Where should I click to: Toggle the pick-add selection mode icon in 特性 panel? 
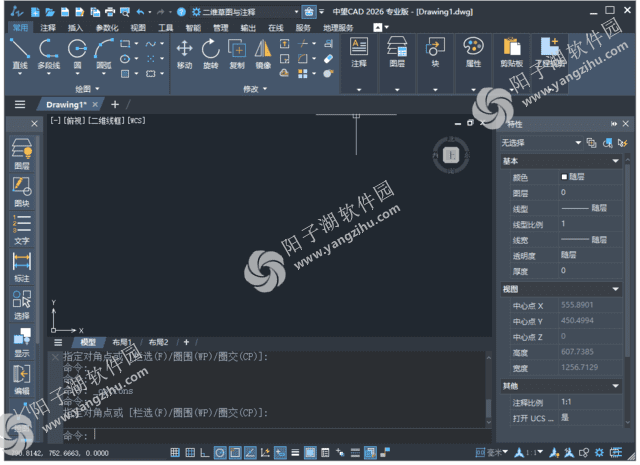point(591,143)
